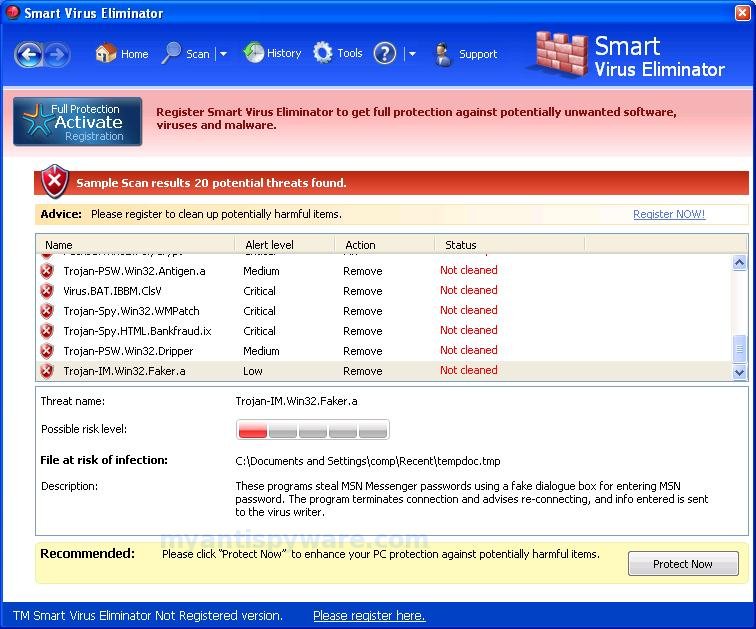Click the Tools gear icon
Viewport: 756px width, 629px height.
tap(323, 53)
